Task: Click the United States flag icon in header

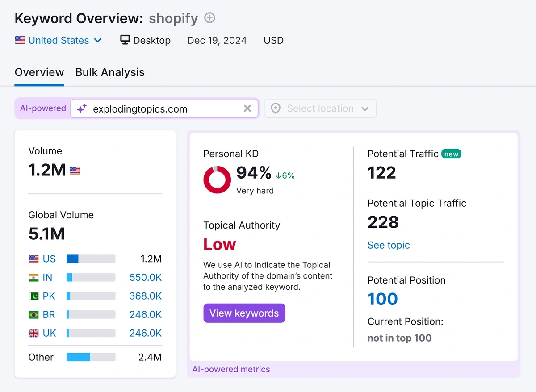Action: coord(20,40)
